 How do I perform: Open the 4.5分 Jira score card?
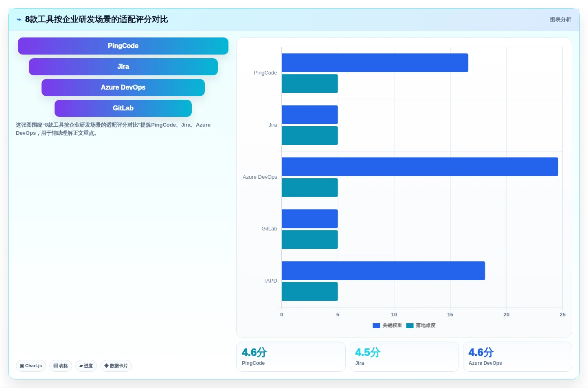(x=404, y=357)
